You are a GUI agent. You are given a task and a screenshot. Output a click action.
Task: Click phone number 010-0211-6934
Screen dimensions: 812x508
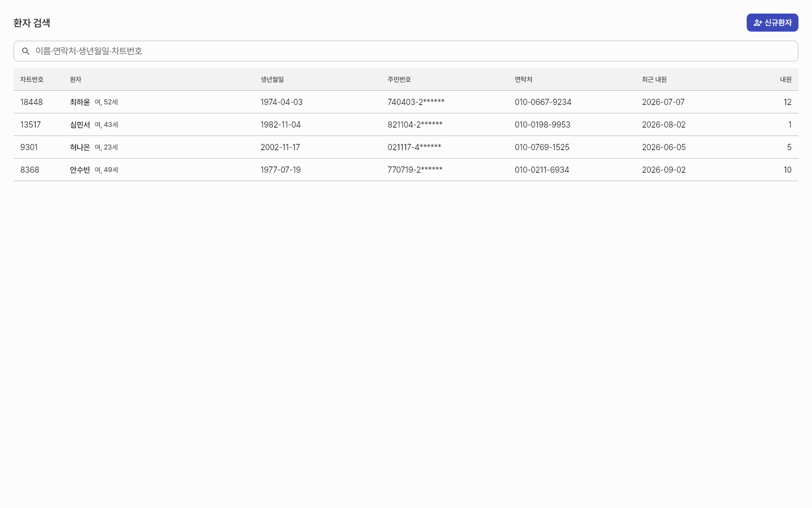[542, 170]
